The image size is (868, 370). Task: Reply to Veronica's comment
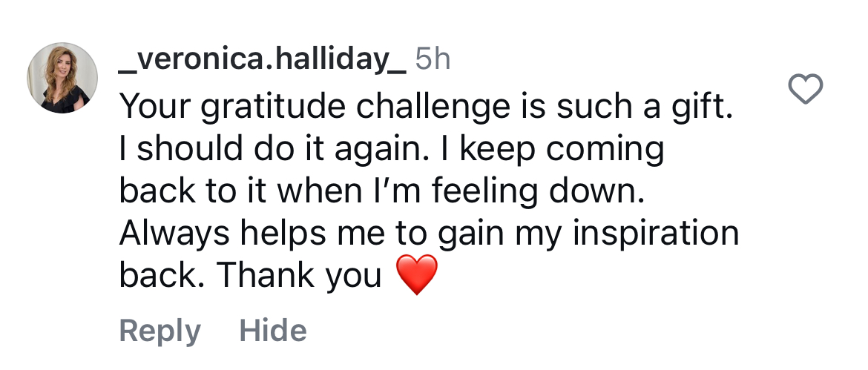coord(160,331)
